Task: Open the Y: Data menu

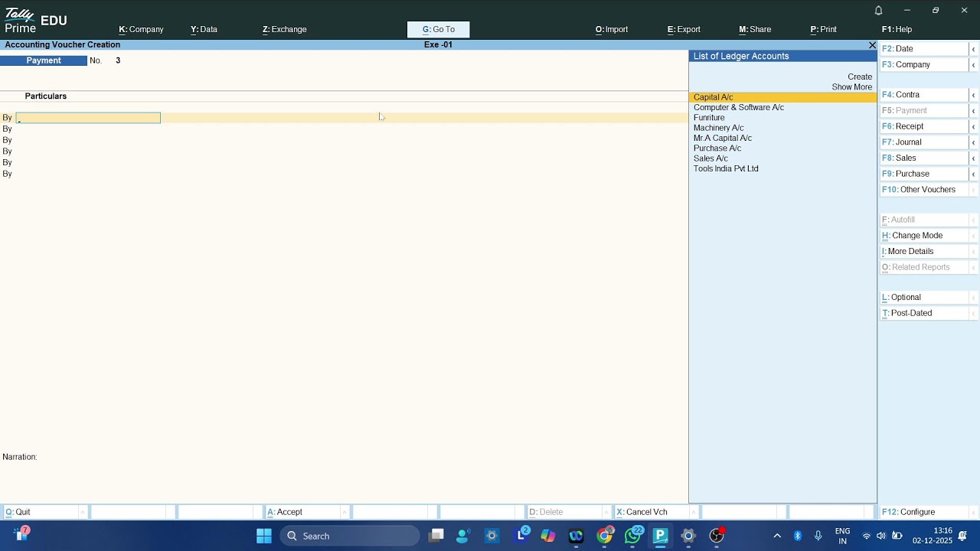Action: (204, 30)
